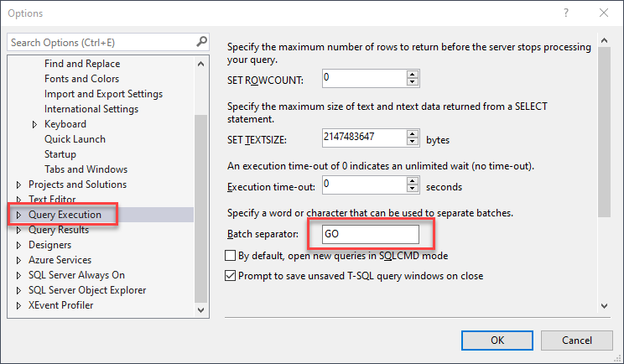The width and height of the screenshot is (624, 364).
Task: Decrease Execution time-out with down arrow
Action: (x=412, y=189)
